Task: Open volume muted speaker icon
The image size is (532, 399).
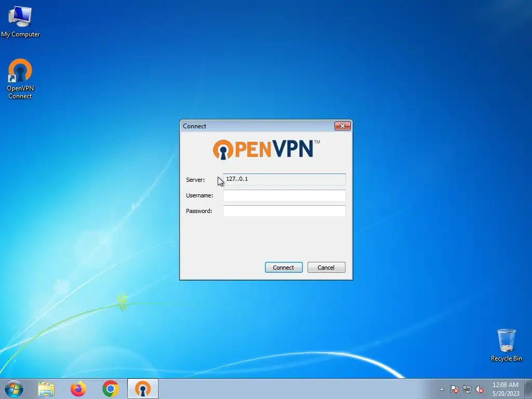Action: point(480,389)
